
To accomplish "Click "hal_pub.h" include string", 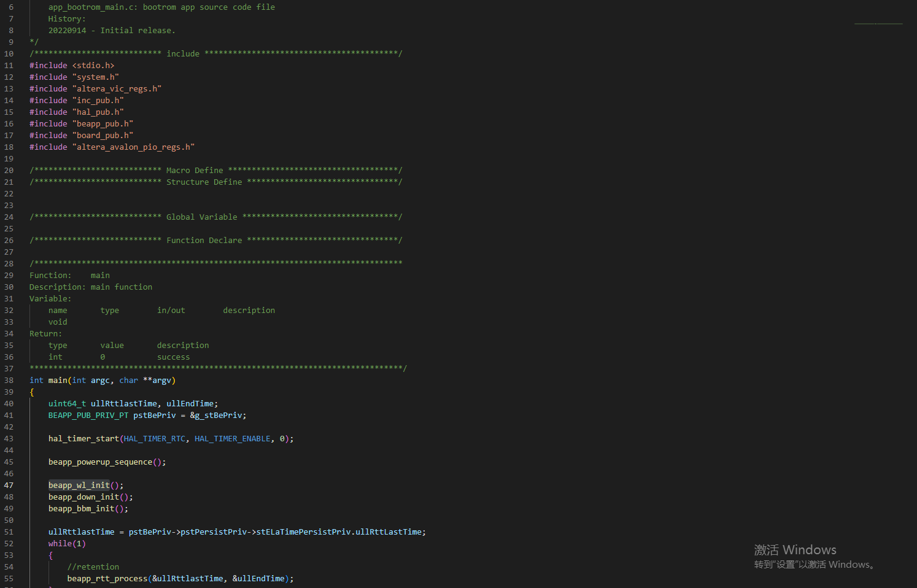I will pyautogui.click(x=98, y=112).
